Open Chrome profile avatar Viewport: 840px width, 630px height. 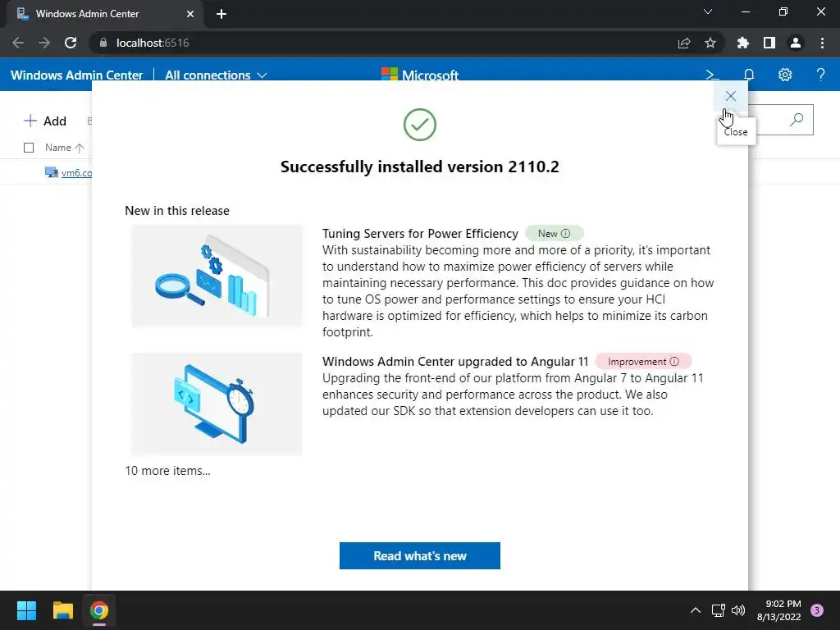coord(796,43)
